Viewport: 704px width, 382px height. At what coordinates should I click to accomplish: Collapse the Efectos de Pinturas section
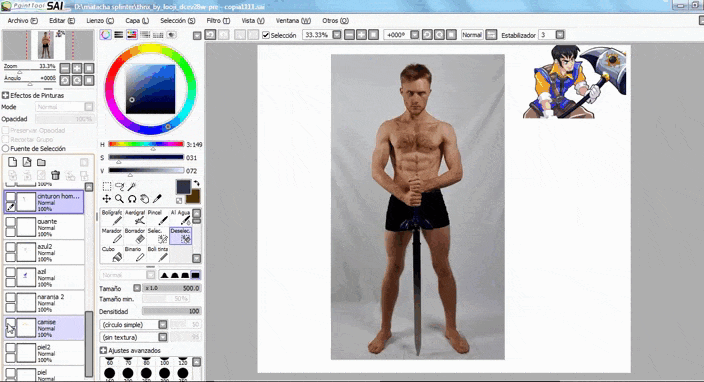5,95
